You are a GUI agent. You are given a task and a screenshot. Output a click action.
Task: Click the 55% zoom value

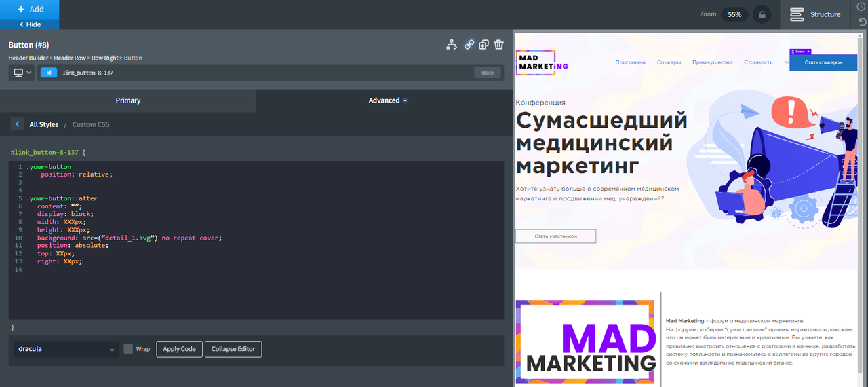pos(734,14)
